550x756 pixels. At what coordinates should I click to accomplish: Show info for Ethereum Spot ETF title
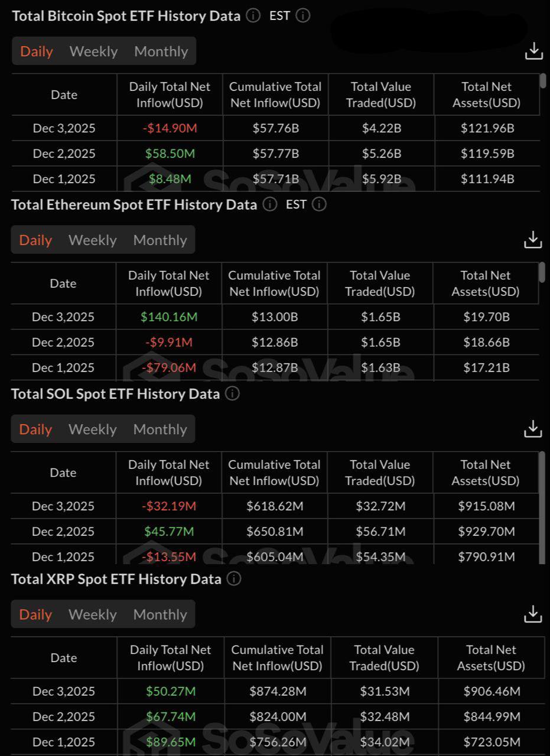270,204
